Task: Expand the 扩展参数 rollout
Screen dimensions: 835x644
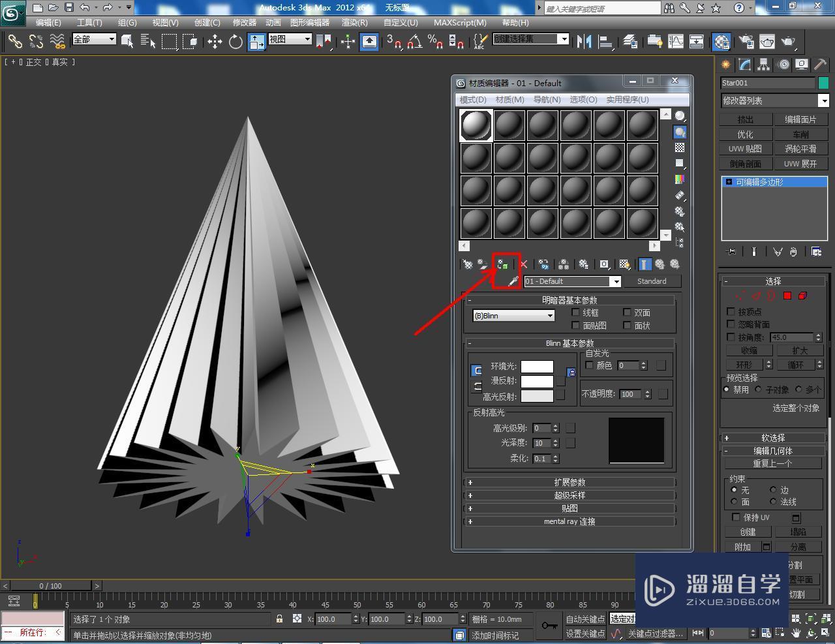Action: pyautogui.click(x=569, y=482)
